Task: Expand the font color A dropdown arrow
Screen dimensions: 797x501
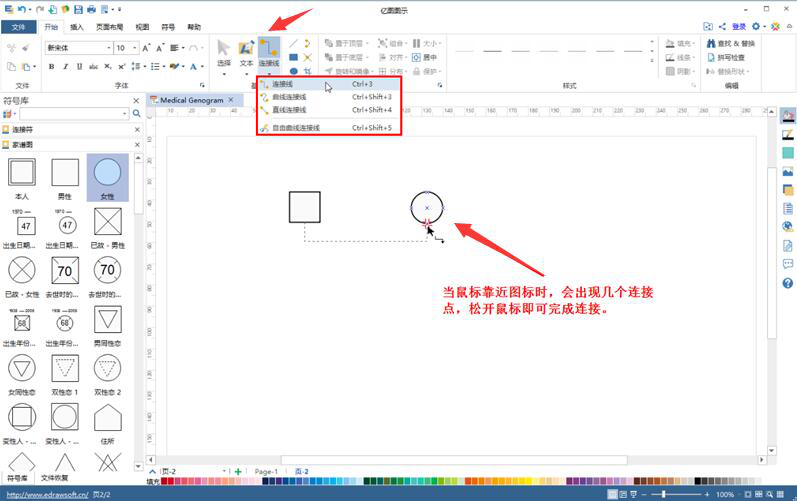Action: coord(202,67)
